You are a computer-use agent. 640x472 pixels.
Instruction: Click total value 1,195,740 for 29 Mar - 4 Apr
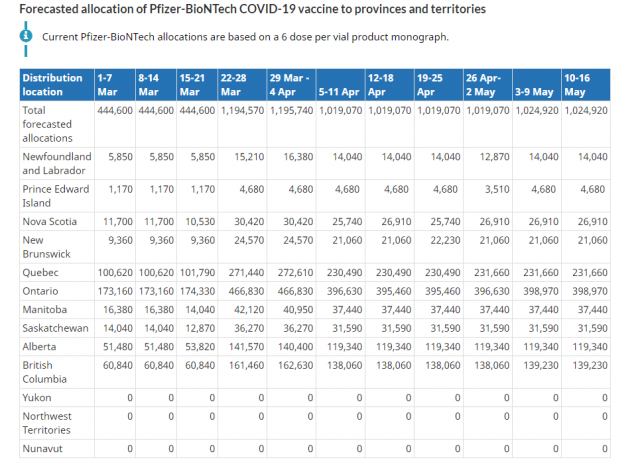tap(291, 110)
